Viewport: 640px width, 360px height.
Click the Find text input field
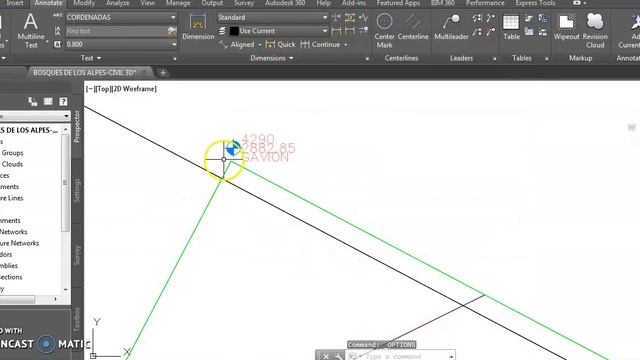[x=116, y=31]
